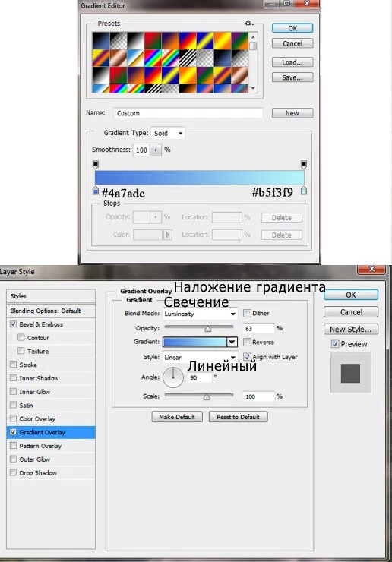The width and height of the screenshot is (392, 562).
Task: Enable the Pattern Overlay checkbox
Action: (13, 446)
